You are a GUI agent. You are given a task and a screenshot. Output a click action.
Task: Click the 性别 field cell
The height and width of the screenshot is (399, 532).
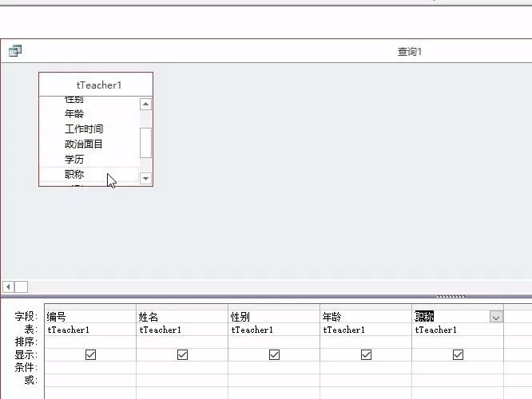coord(274,317)
